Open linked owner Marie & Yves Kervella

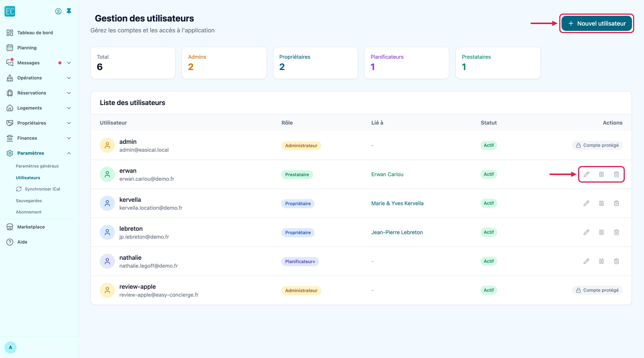pyautogui.click(x=397, y=203)
